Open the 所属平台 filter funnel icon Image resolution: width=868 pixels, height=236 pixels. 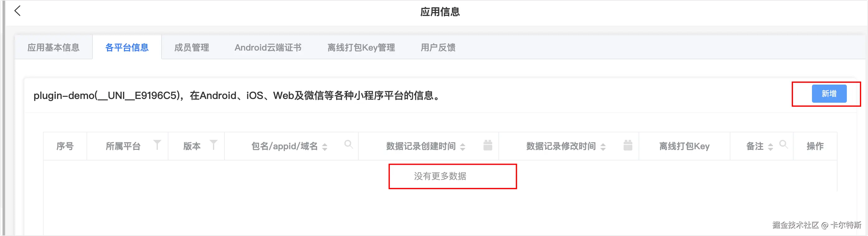157,145
